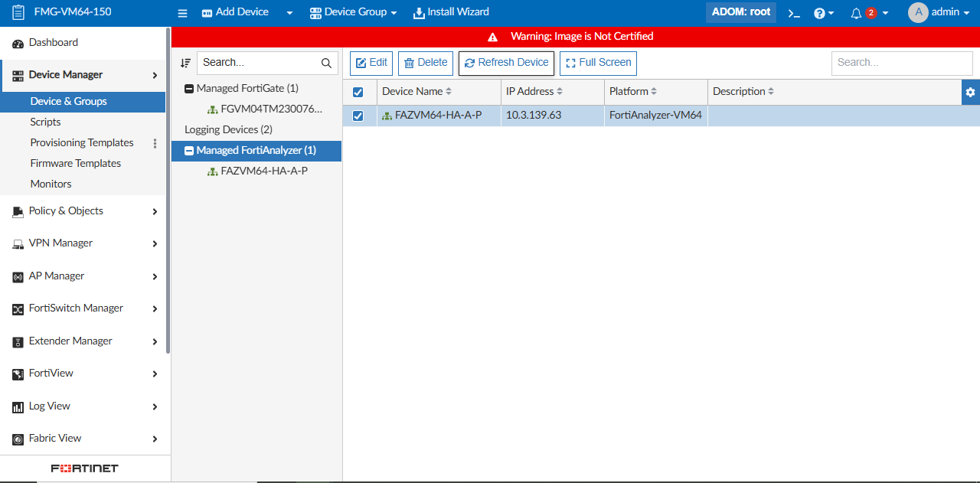Open the Log View section
The height and width of the screenshot is (483, 980).
pos(50,406)
